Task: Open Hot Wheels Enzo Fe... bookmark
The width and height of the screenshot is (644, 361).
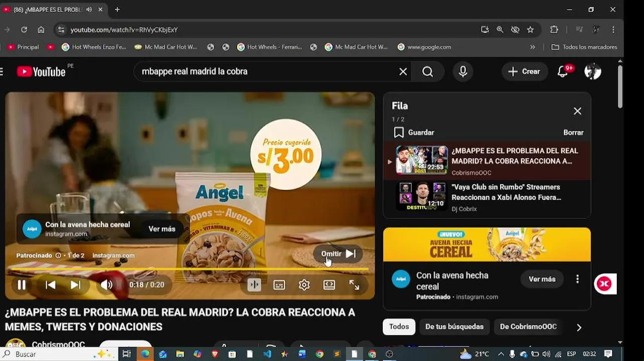Action: [93, 47]
